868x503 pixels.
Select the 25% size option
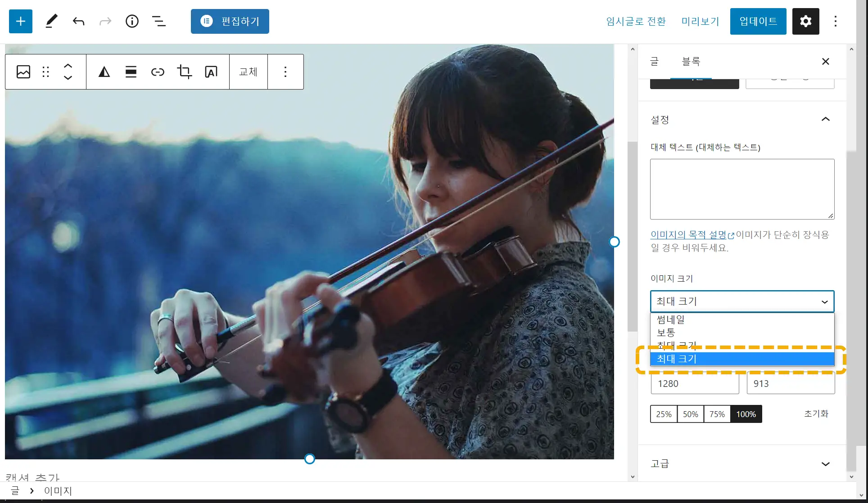(664, 414)
